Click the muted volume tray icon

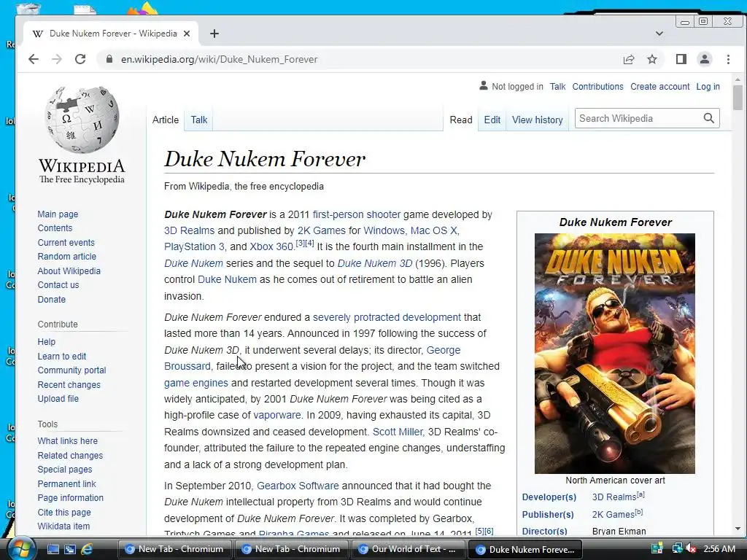tap(691, 548)
